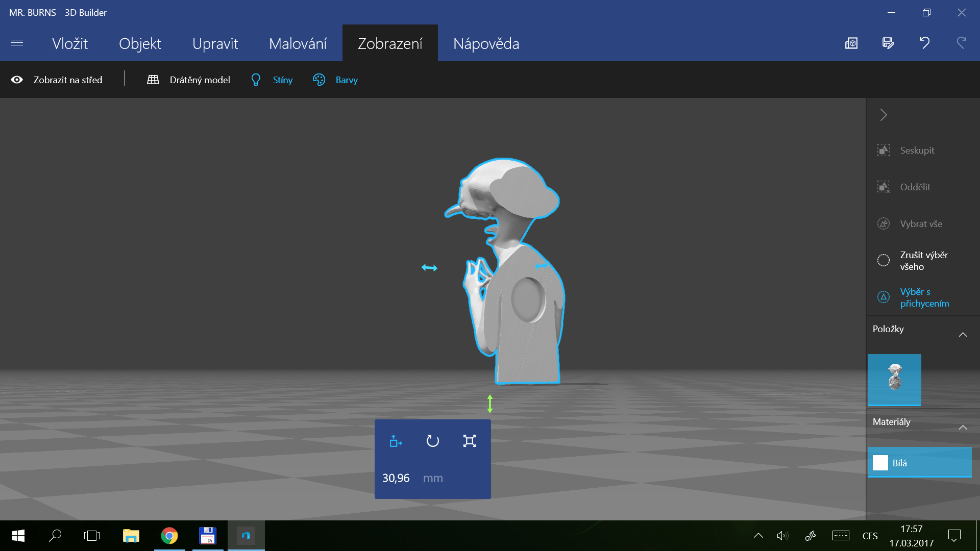Click the green vertical move arrow
Image resolution: width=980 pixels, height=551 pixels.
490,404
